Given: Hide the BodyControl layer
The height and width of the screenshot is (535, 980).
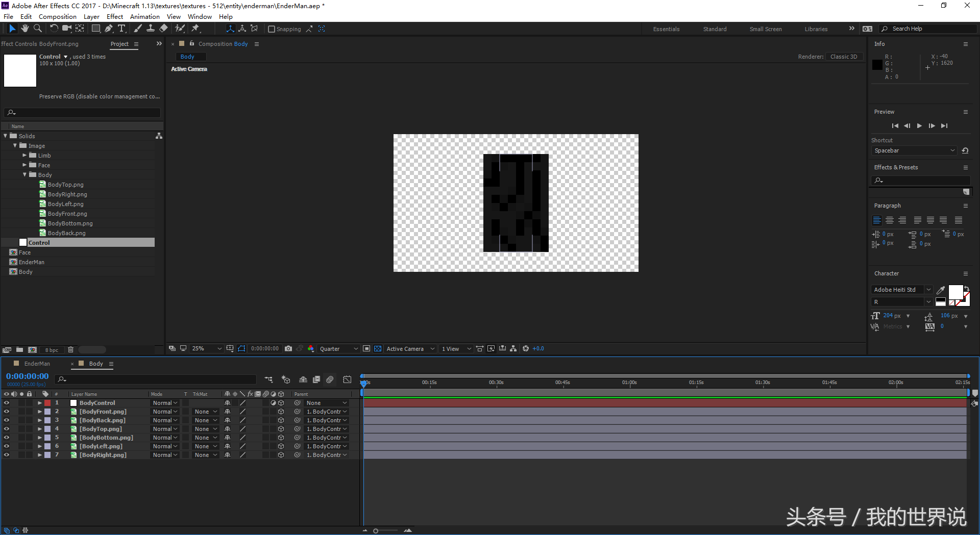Looking at the screenshot, I should pos(7,403).
